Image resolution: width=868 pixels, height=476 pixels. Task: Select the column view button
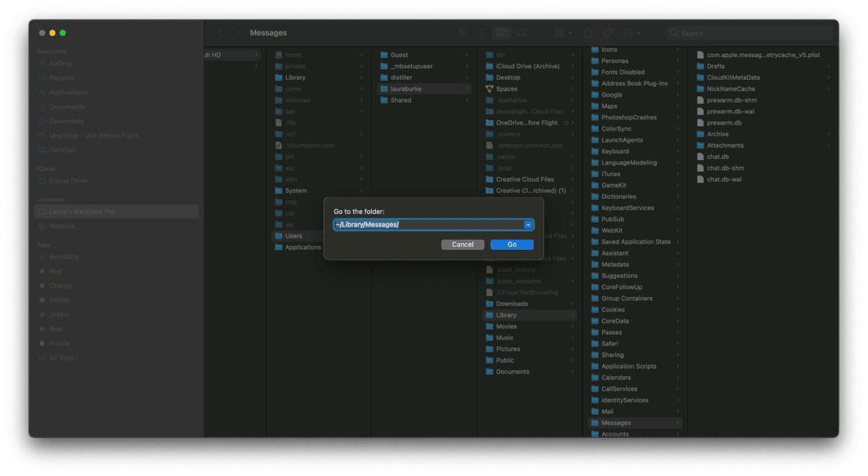pyautogui.click(x=501, y=33)
